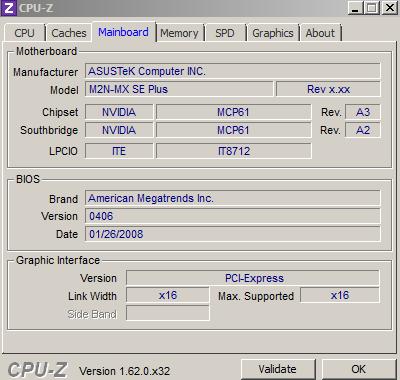Click the Model label
This screenshot has width=400, height=380.
64,90
